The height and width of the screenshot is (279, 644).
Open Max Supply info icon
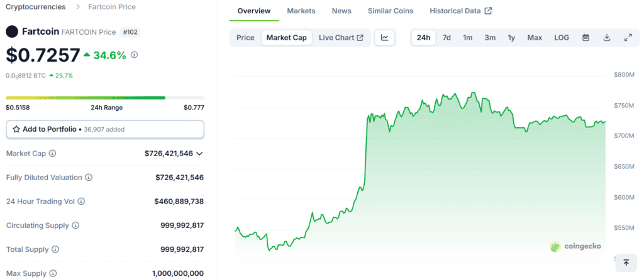coord(53,273)
